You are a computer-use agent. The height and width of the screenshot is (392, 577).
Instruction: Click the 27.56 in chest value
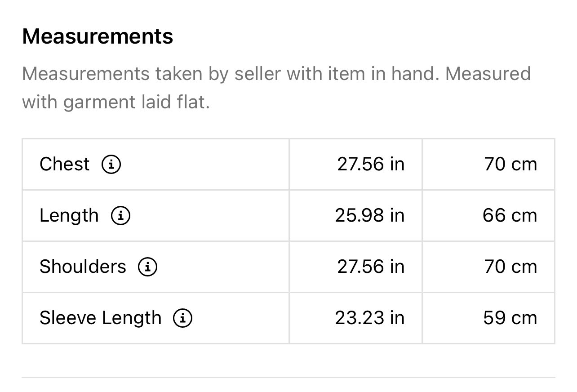coord(371,165)
